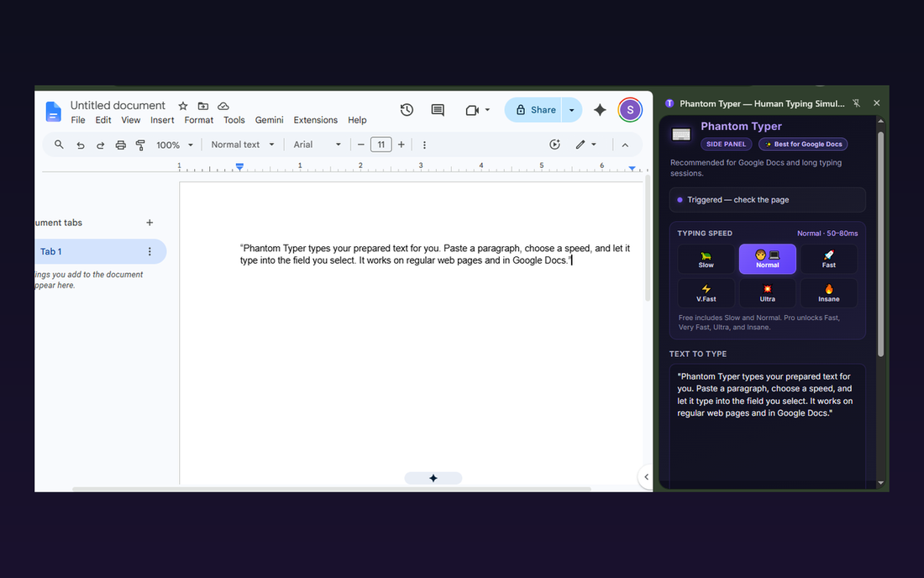Click the Redo arrow
This screenshot has height=578, width=924.
tap(100, 145)
